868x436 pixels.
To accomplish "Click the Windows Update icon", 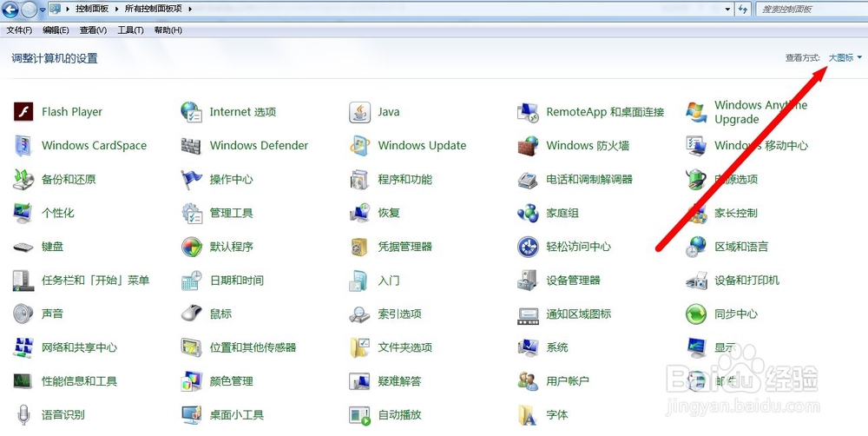I will click(x=360, y=146).
